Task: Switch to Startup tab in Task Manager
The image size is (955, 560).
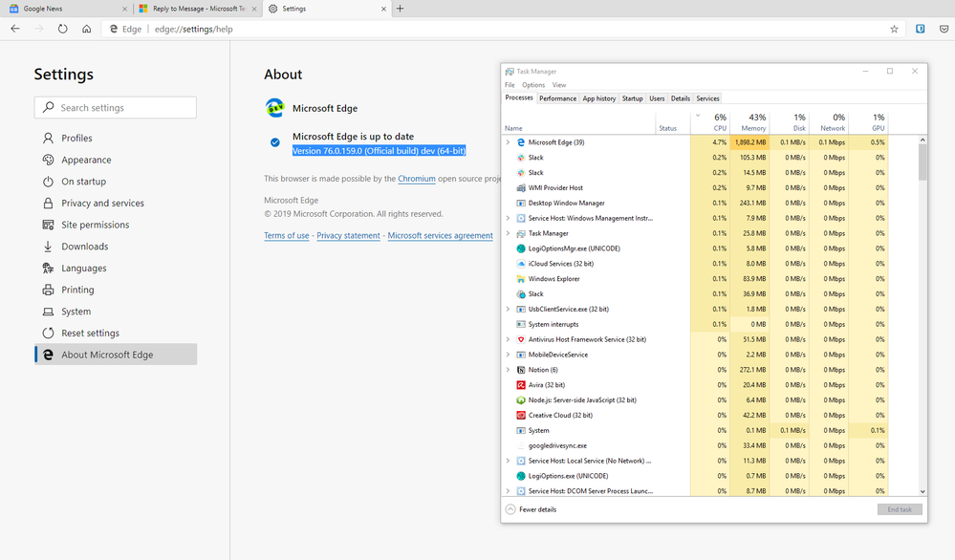Action: pos(632,98)
